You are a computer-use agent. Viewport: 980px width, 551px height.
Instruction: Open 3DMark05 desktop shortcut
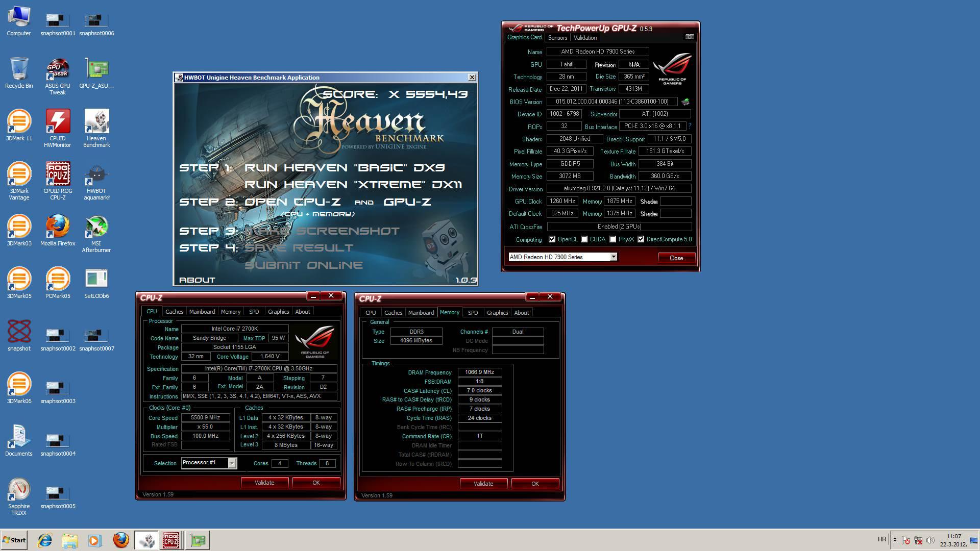tap(19, 284)
